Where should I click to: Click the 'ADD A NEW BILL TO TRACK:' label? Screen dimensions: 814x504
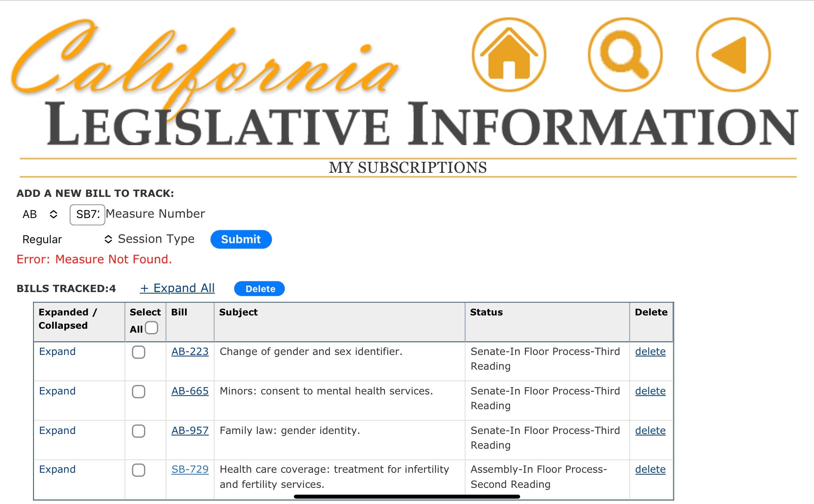95,193
